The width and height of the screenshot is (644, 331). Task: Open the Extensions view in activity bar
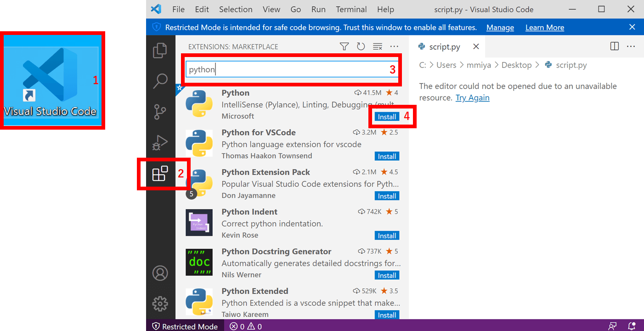tap(160, 174)
